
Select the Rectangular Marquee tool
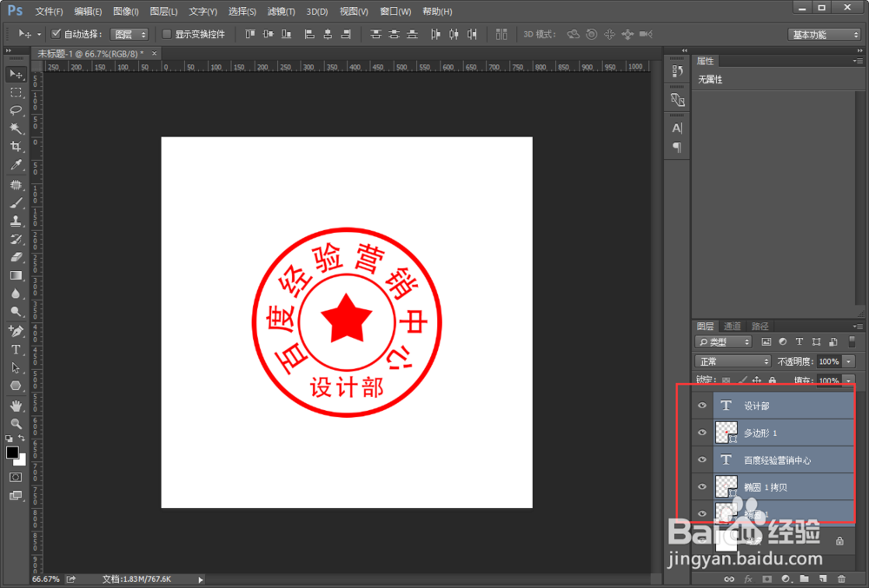tap(16, 92)
